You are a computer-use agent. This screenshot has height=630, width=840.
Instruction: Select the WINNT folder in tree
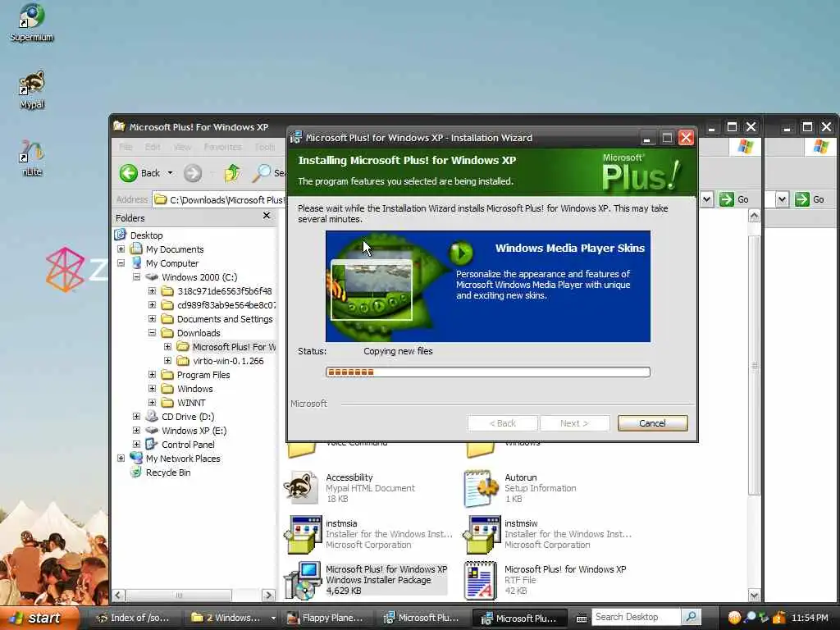[191, 403]
